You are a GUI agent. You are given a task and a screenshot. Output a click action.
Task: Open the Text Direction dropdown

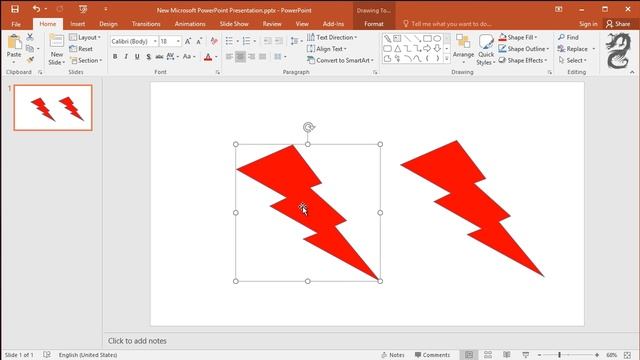click(332, 37)
